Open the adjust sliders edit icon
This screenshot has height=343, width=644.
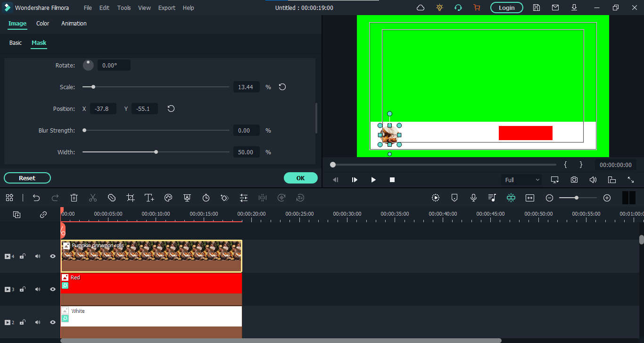[x=244, y=198]
